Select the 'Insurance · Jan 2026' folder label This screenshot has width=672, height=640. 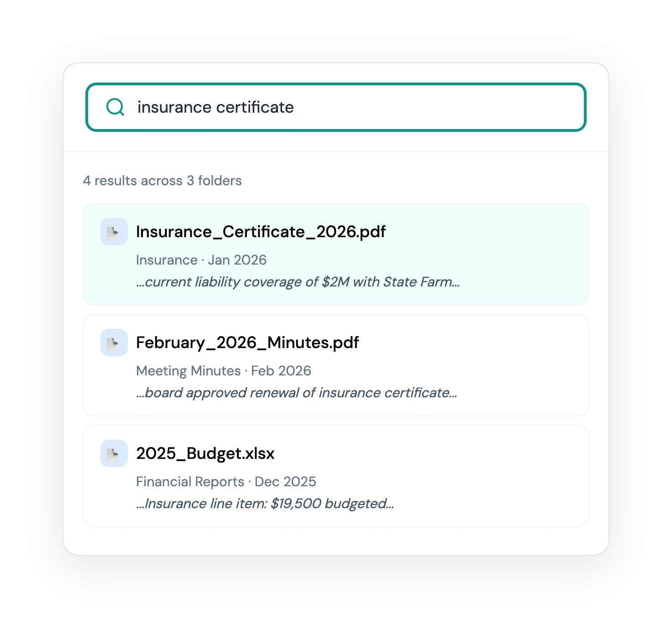201,260
